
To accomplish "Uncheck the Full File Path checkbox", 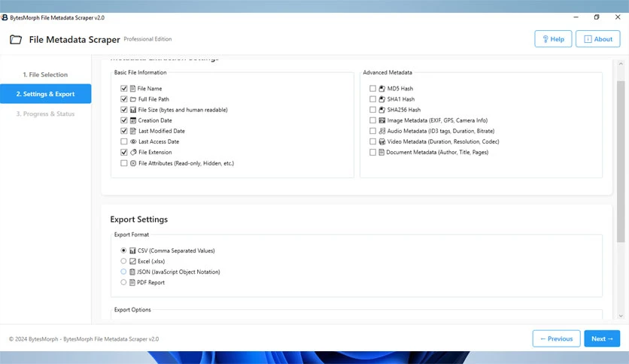I will (x=124, y=99).
